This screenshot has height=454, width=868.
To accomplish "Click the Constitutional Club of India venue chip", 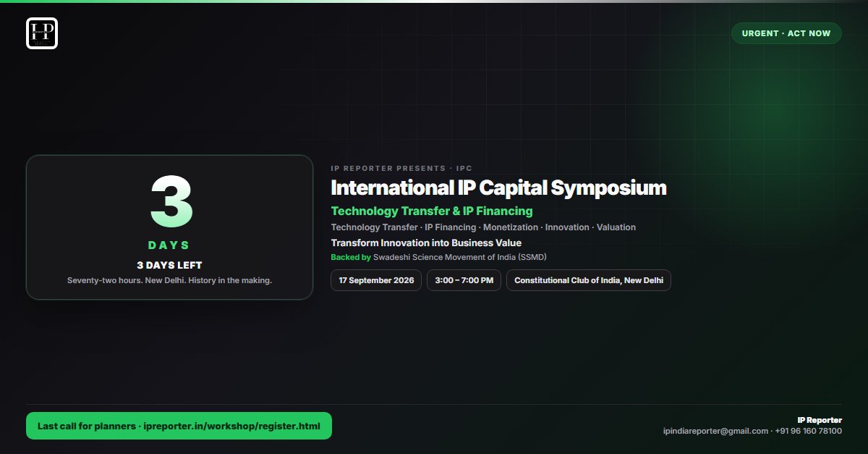I will pyautogui.click(x=589, y=280).
